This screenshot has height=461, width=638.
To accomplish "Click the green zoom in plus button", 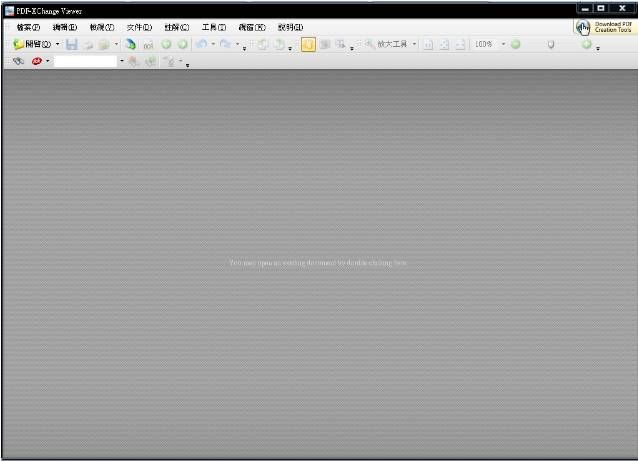I will [x=587, y=45].
